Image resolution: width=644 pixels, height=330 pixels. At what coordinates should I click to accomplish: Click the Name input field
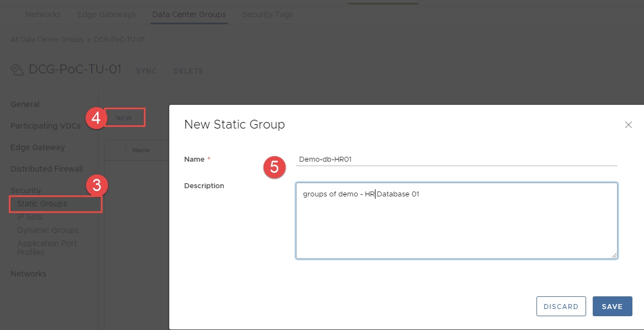(x=456, y=159)
